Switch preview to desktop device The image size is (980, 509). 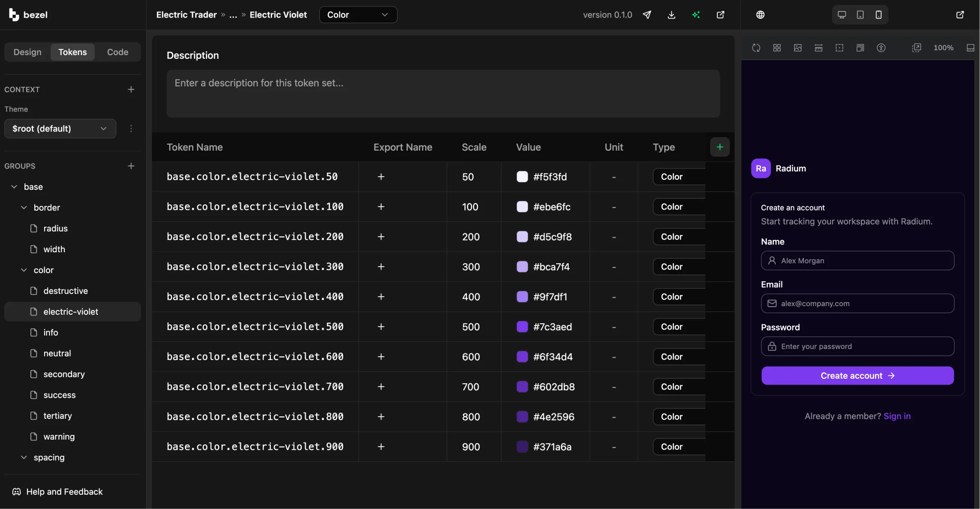point(842,15)
